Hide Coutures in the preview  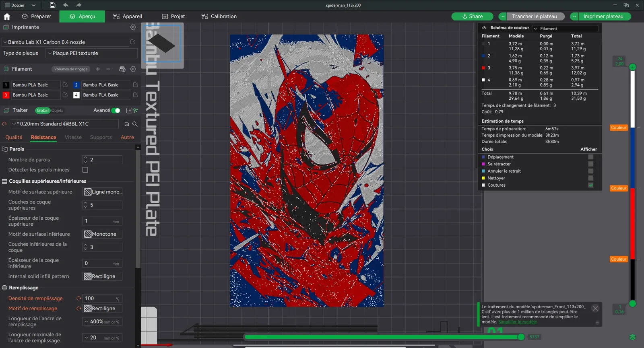591,185
